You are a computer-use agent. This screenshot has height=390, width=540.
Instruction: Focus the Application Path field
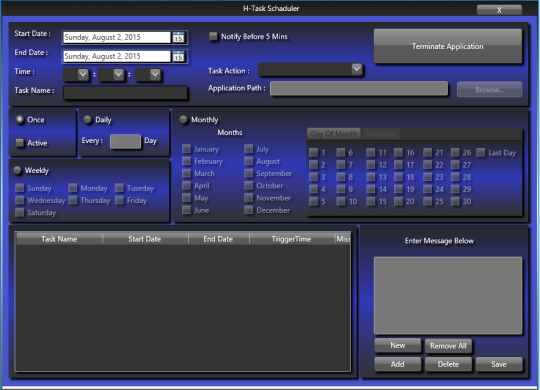point(359,89)
